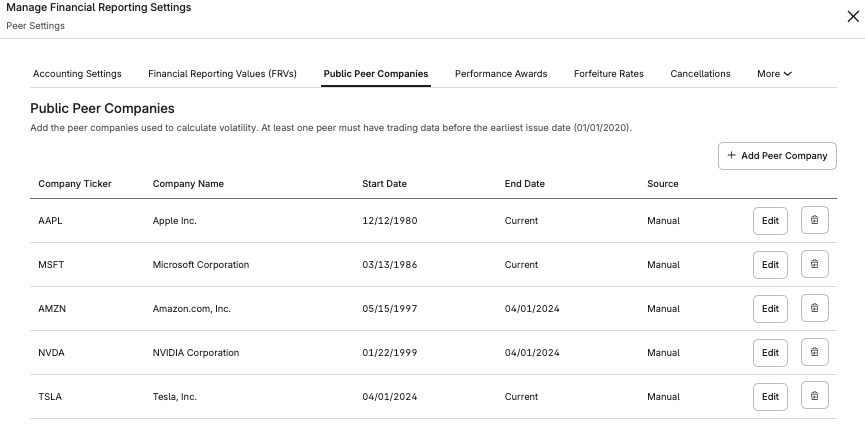Click the trash icon for Tesla, Inc.
Screen dimensions: 865x430
coord(815,397)
